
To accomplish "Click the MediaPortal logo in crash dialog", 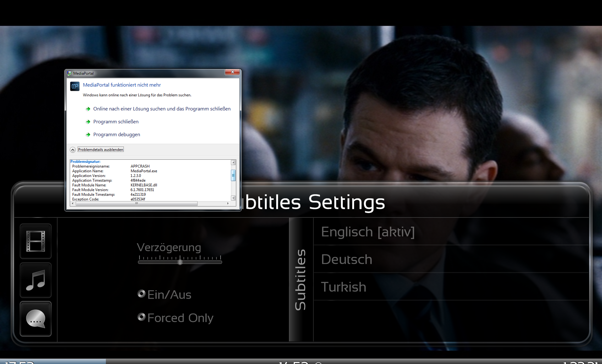I will 75,86.
